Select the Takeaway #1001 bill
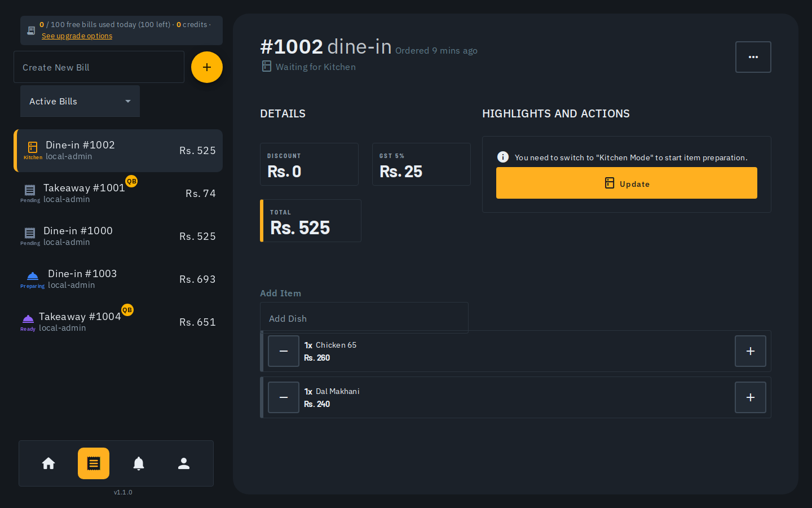This screenshot has height=508, width=812. pyautogui.click(x=118, y=194)
